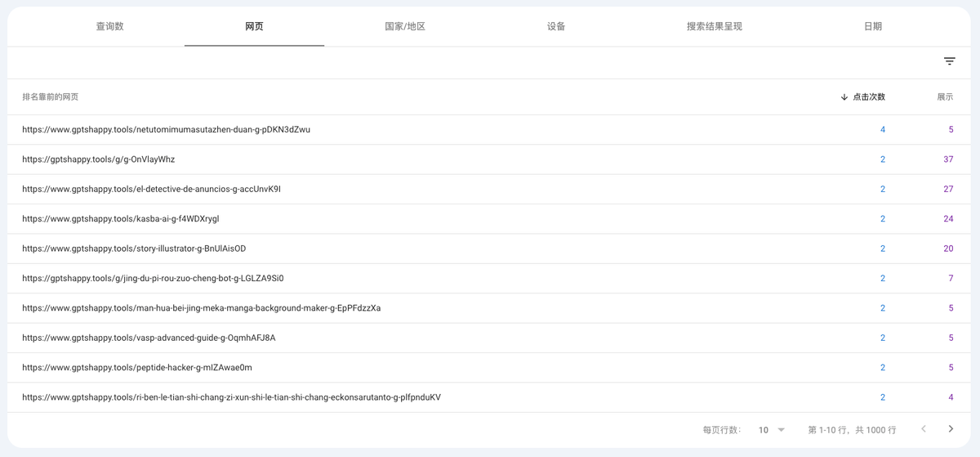The width and height of the screenshot is (980, 457).
Task: Open the kasba-ai page row
Action: pyautogui.click(x=490, y=219)
